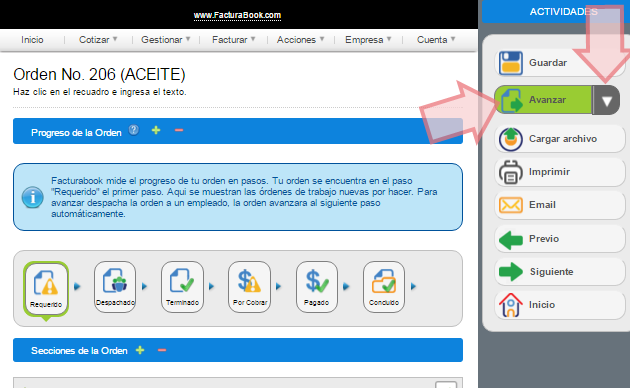This screenshot has width=630, height=388.
Task: Open help icon beside Progreso de la Orden
Action: [134, 130]
